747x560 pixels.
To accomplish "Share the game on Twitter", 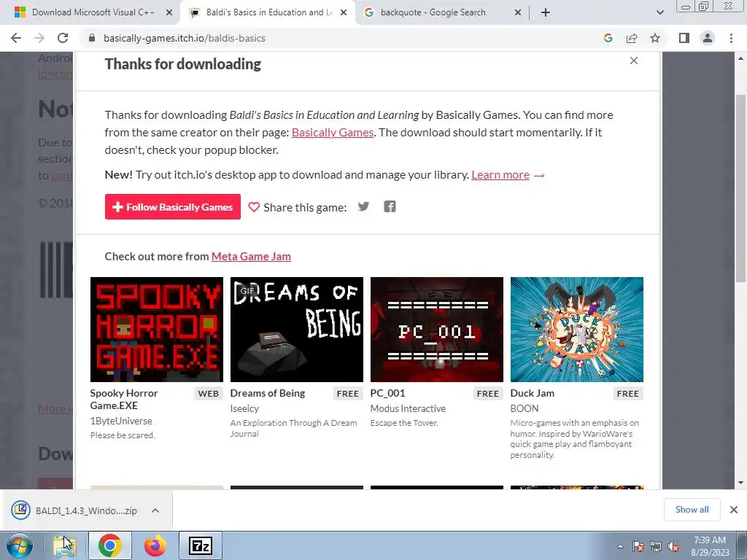I will (363, 206).
